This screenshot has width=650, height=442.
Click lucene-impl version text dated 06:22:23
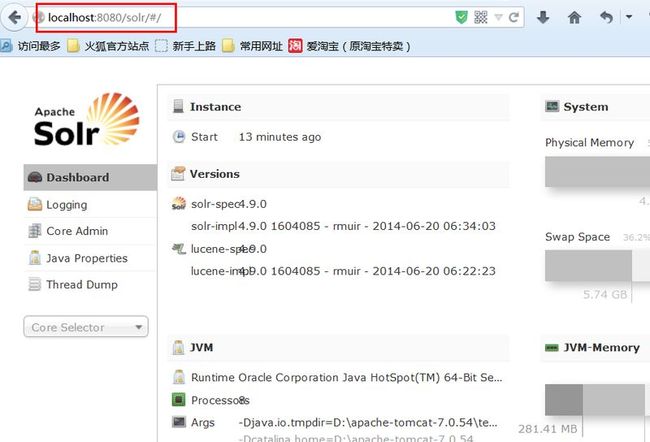tap(369, 271)
